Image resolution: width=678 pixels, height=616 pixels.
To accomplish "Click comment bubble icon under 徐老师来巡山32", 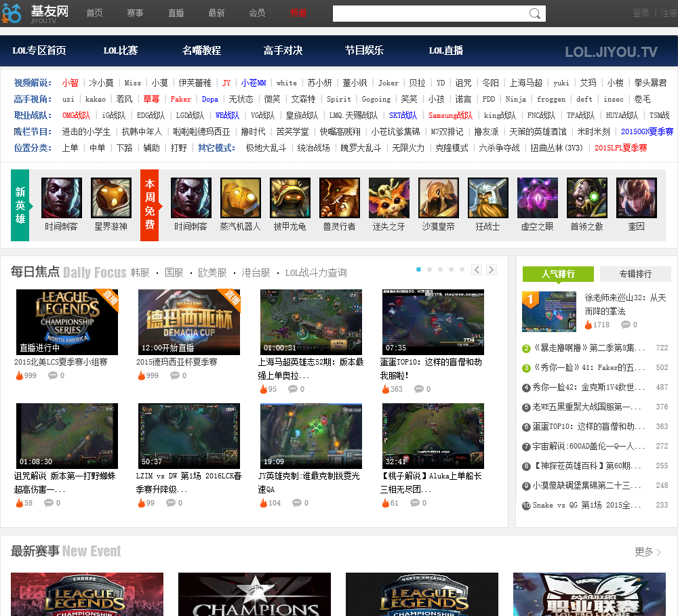I will pos(625,325).
